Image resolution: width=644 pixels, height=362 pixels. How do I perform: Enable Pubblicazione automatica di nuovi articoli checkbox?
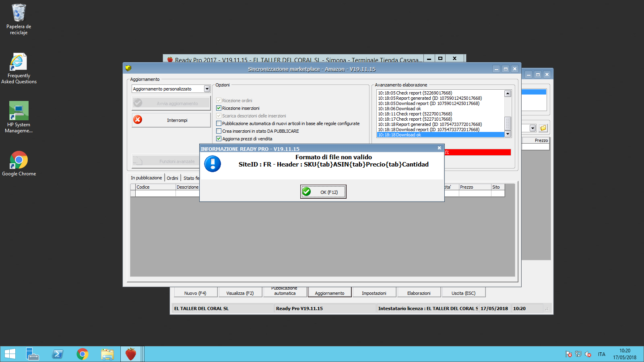pyautogui.click(x=219, y=123)
